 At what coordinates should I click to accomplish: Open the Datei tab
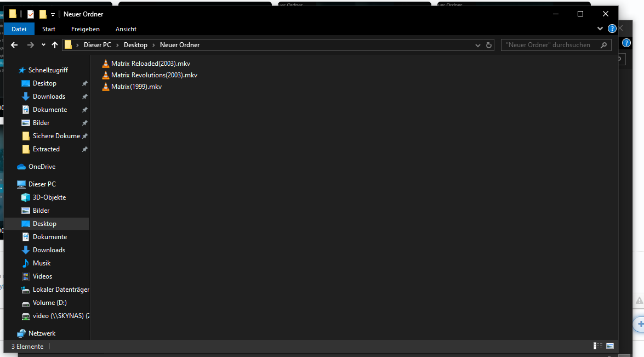pos(19,29)
